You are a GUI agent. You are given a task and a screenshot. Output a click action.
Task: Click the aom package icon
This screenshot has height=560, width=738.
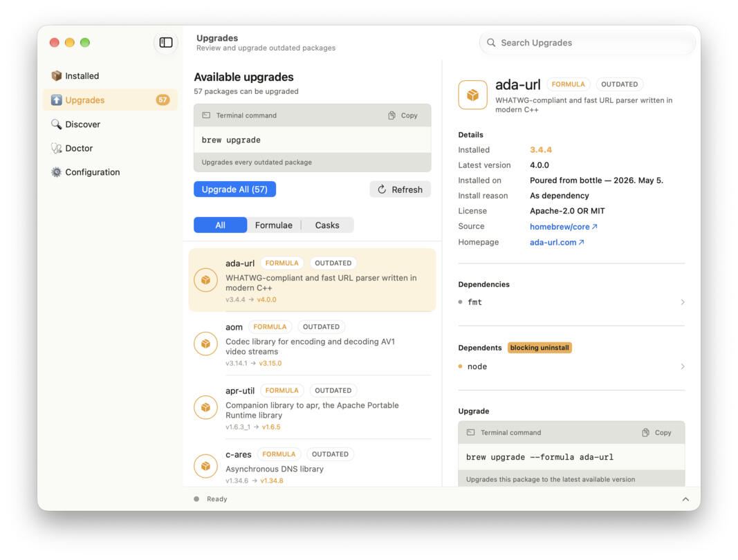tap(205, 344)
